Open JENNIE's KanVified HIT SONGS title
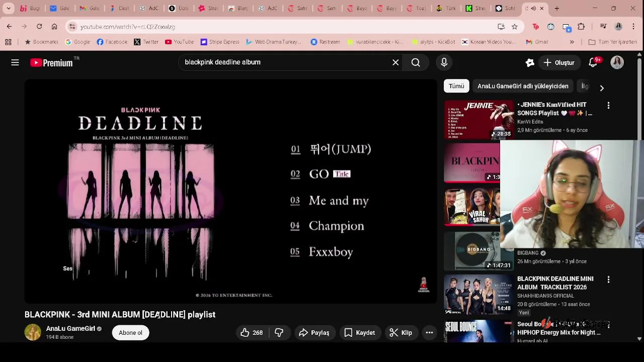 [x=555, y=109]
